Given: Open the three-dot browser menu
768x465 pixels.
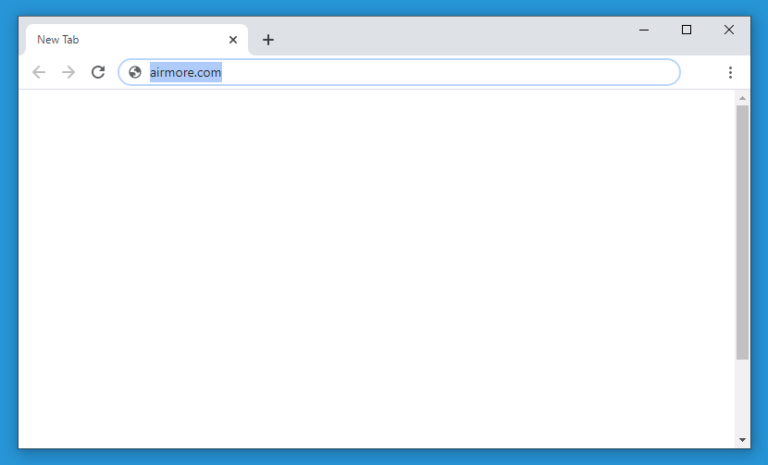Looking at the screenshot, I should (730, 73).
